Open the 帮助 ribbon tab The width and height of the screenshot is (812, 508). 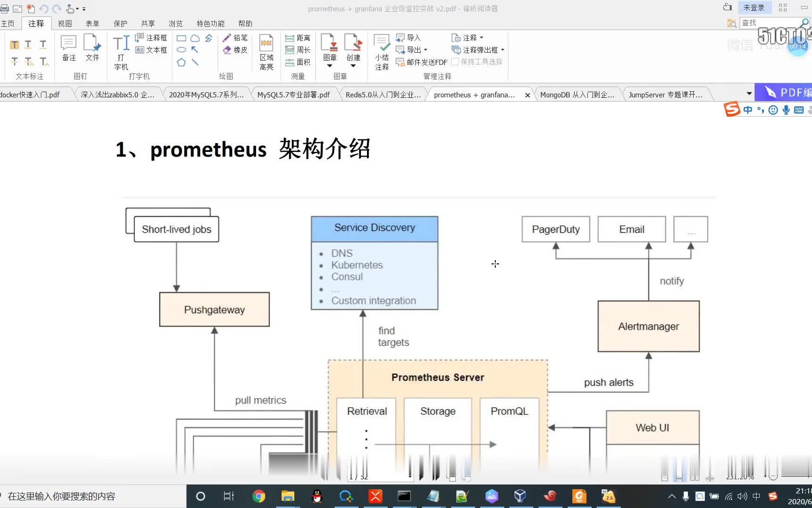tap(245, 24)
